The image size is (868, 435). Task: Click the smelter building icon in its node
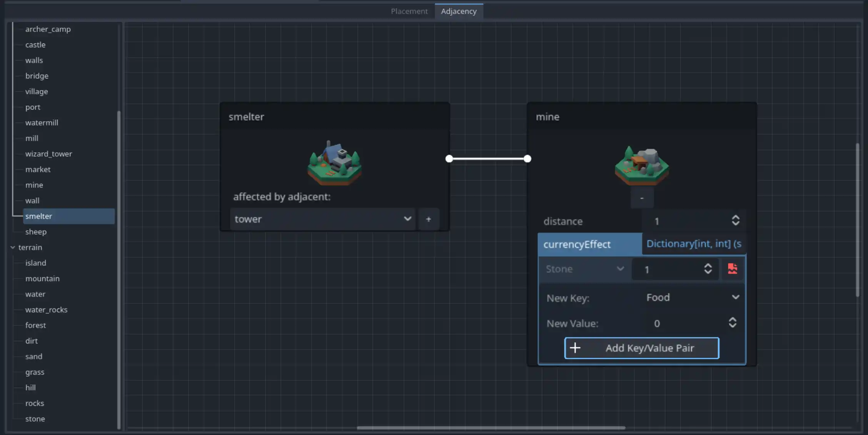pos(334,163)
